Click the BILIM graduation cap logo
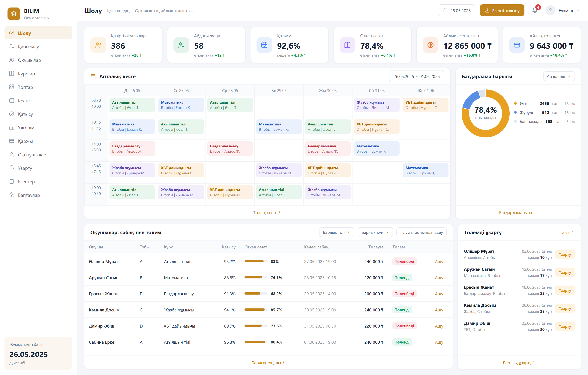The height and width of the screenshot is (375, 588). 14,14
